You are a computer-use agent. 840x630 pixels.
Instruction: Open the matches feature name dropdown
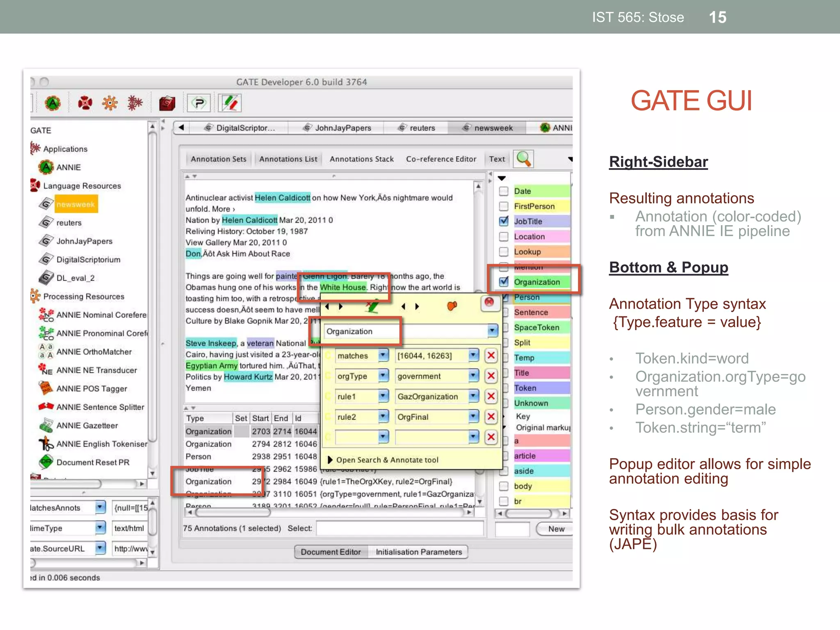pyautogui.click(x=383, y=355)
